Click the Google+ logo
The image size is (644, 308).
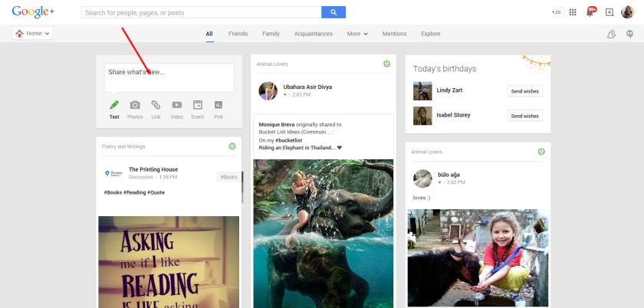pyautogui.click(x=33, y=12)
